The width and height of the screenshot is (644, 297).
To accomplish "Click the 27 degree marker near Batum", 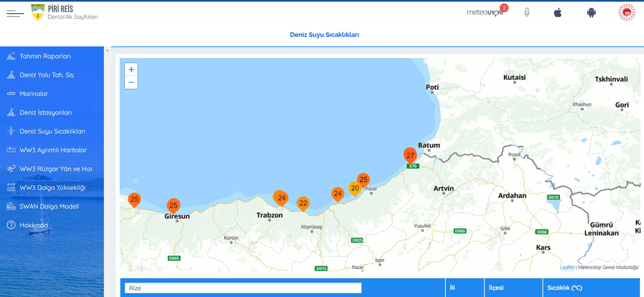I will pyautogui.click(x=410, y=155).
